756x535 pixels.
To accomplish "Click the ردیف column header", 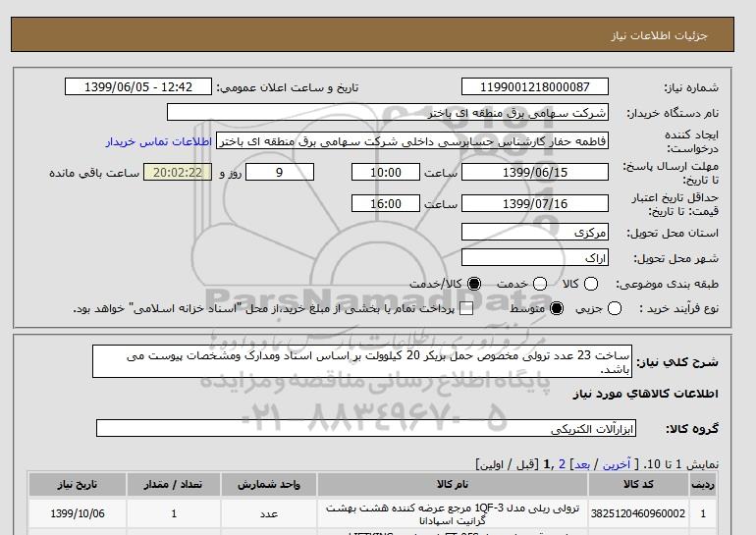I will point(702,484).
